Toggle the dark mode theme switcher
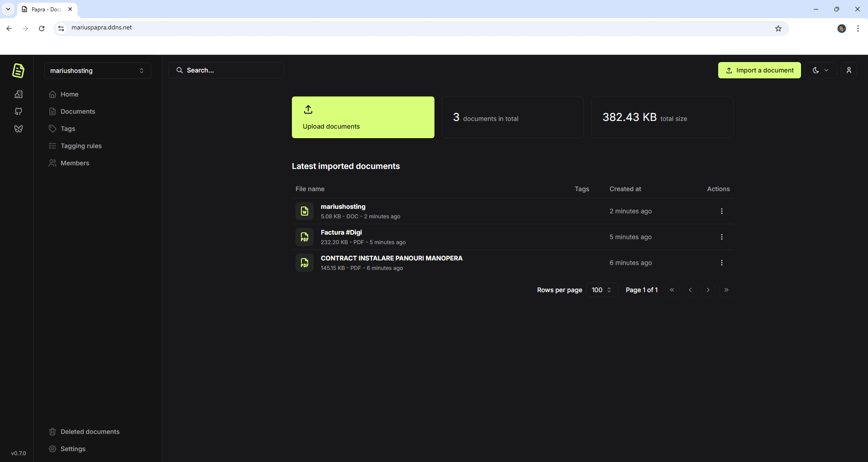Screen dimensions: 868x462 [x=820, y=70]
